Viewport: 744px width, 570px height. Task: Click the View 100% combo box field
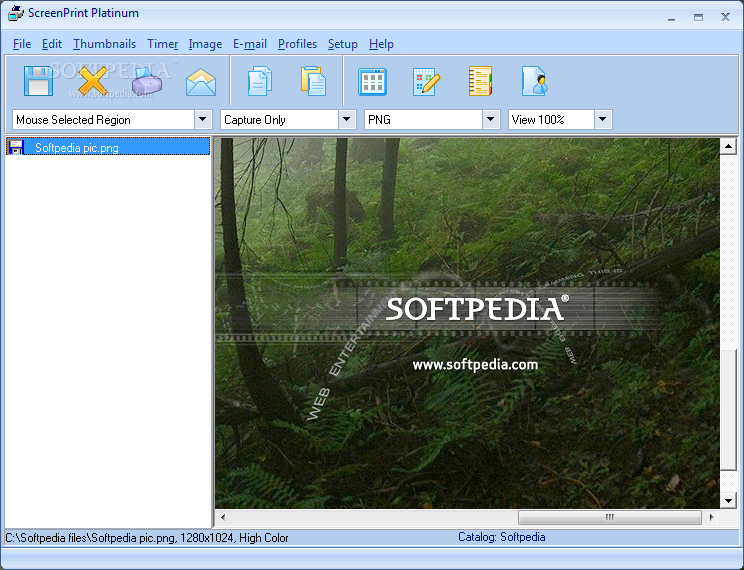click(x=560, y=120)
